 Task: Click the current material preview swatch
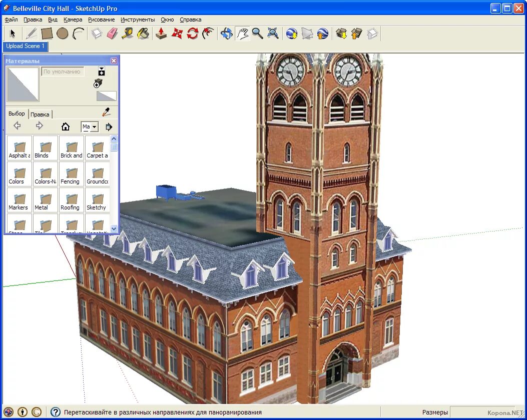coord(23,84)
